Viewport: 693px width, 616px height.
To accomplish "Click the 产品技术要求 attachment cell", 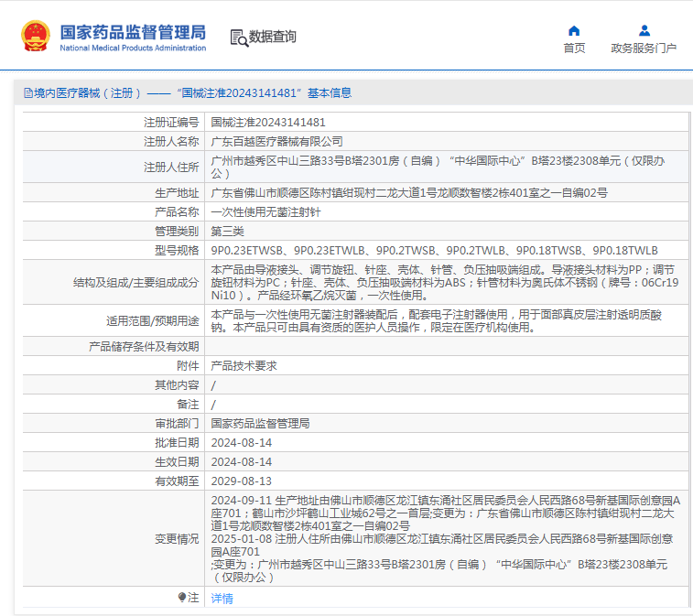I will pyautogui.click(x=244, y=365).
